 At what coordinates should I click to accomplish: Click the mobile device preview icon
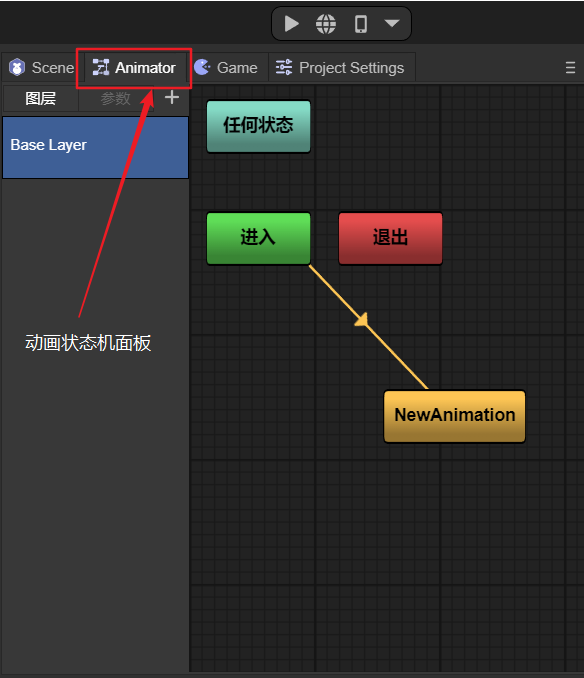pyautogui.click(x=361, y=24)
